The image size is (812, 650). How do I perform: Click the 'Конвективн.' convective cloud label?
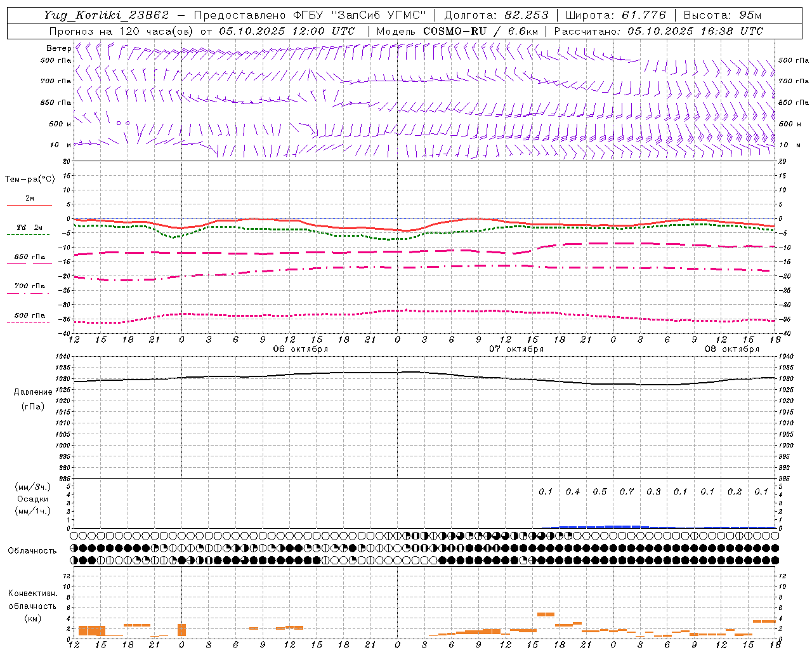[x=33, y=594]
